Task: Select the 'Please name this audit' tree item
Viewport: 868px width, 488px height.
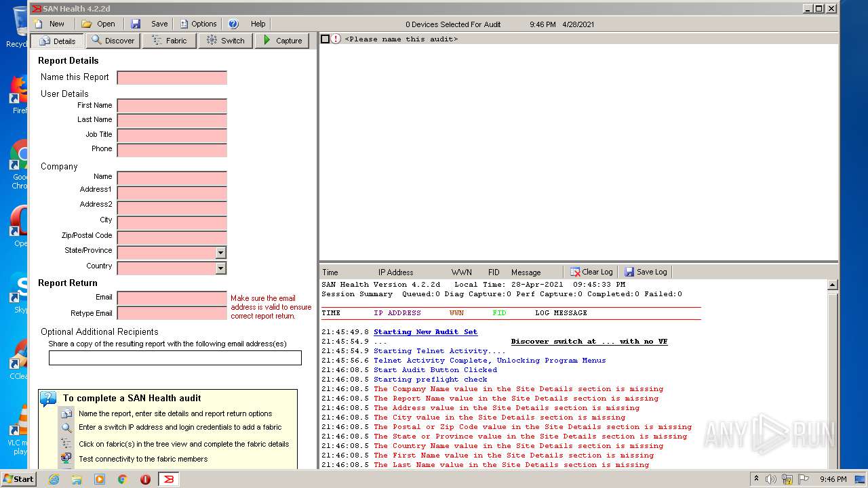Action: tap(401, 39)
